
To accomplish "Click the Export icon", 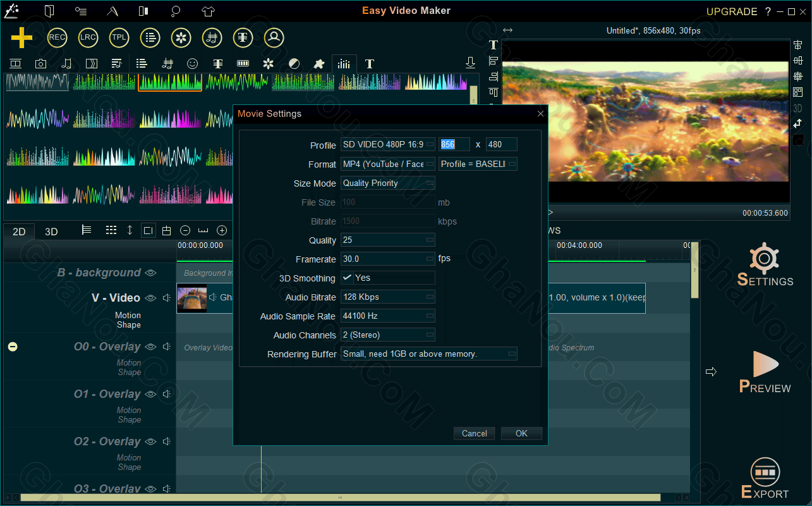I will 765,472.
